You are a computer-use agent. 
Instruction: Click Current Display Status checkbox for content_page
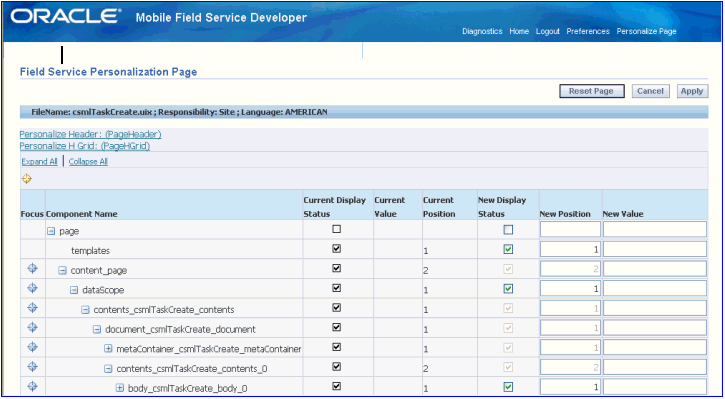(337, 268)
